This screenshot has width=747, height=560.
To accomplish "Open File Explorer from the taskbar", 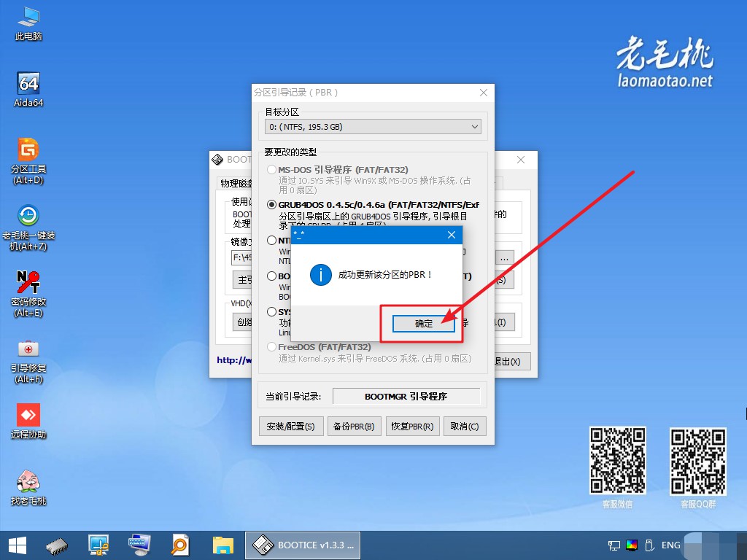I will click(x=223, y=545).
